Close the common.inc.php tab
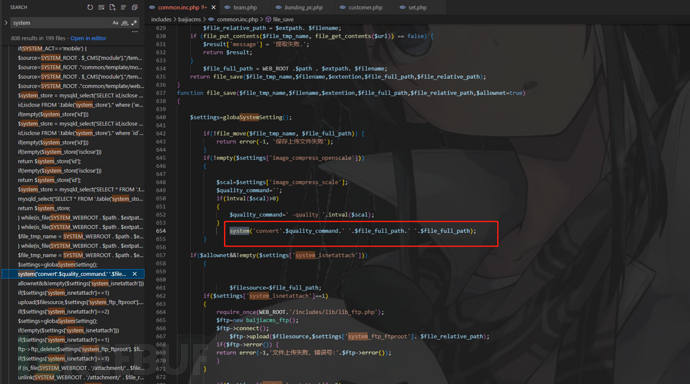 (x=213, y=7)
